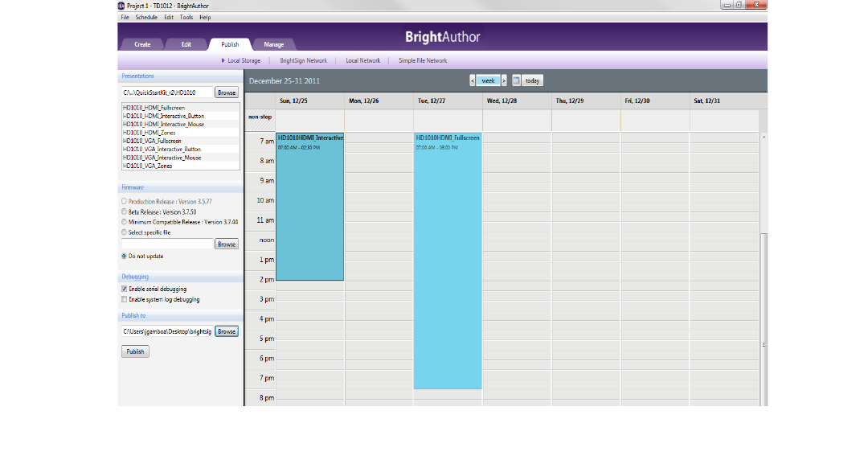The width and height of the screenshot is (868, 464).
Task: Open the File menu
Action: [125, 17]
